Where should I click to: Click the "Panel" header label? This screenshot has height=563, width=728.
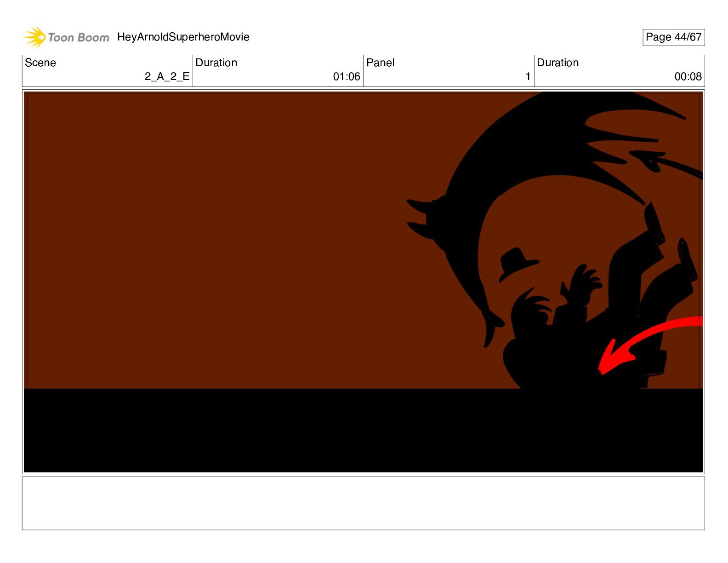click(x=381, y=63)
